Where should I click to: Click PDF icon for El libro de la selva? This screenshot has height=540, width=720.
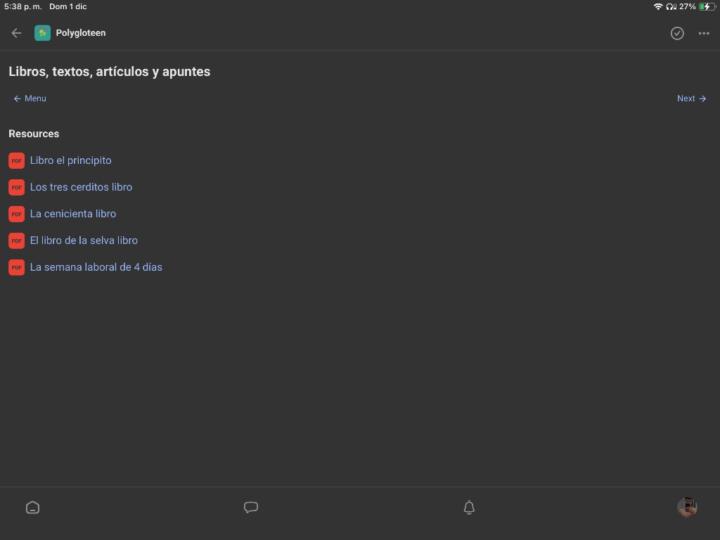click(x=17, y=241)
